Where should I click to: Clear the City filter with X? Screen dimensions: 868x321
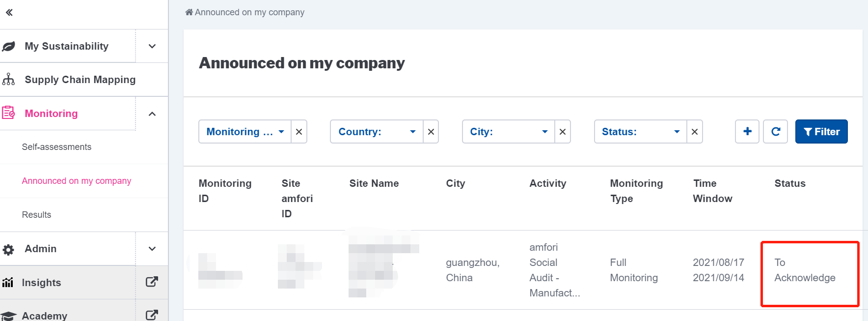pos(563,132)
